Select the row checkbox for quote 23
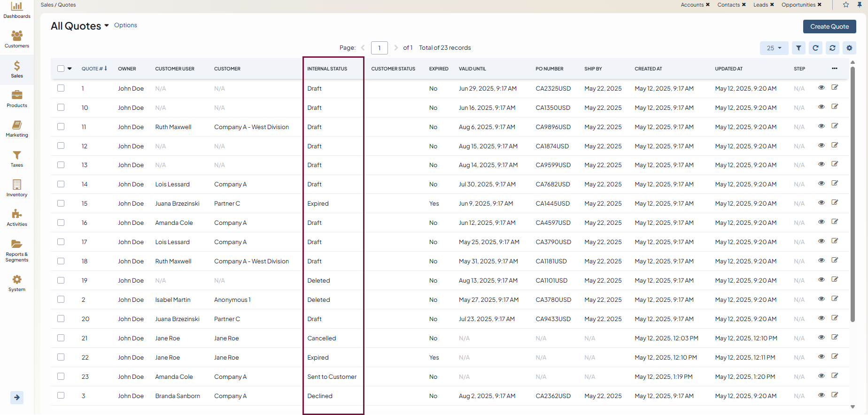Viewport: 868px width, 415px height. (x=61, y=377)
